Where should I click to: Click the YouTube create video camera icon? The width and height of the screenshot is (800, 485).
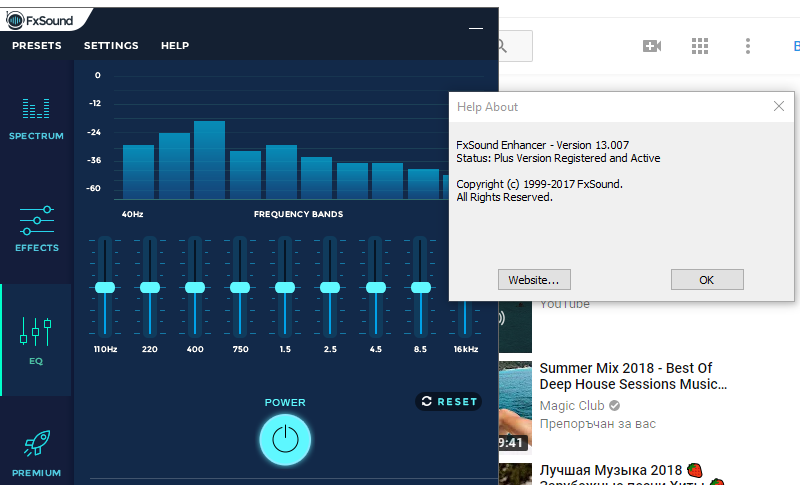point(652,46)
